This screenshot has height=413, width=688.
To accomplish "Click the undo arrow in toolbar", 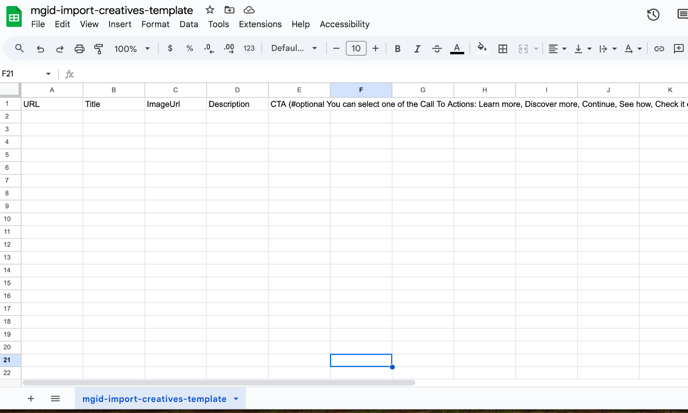I will tap(40, 49).
